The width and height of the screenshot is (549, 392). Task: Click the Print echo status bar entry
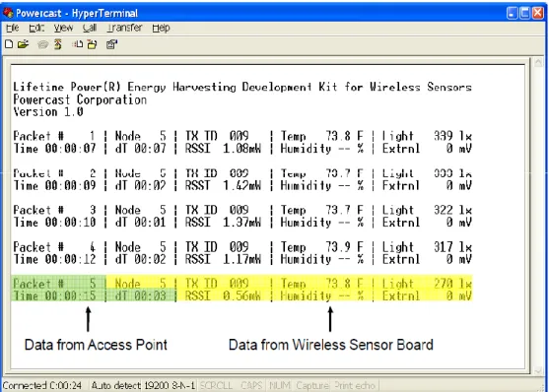tap(355, 385)
